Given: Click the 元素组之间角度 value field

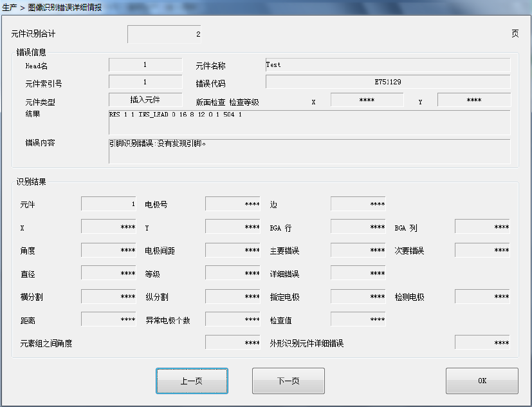Looking at the screenshot, I should 233,343.
